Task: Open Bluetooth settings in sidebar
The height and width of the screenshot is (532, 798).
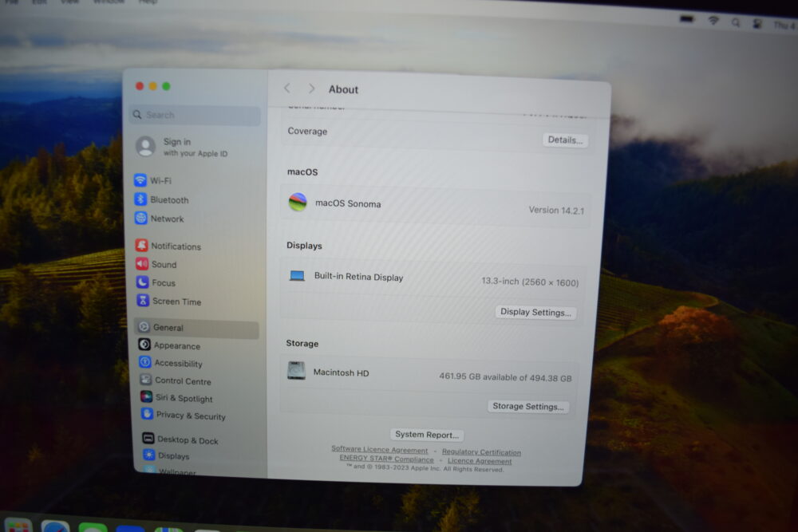Action: click(x=161, y=199)
